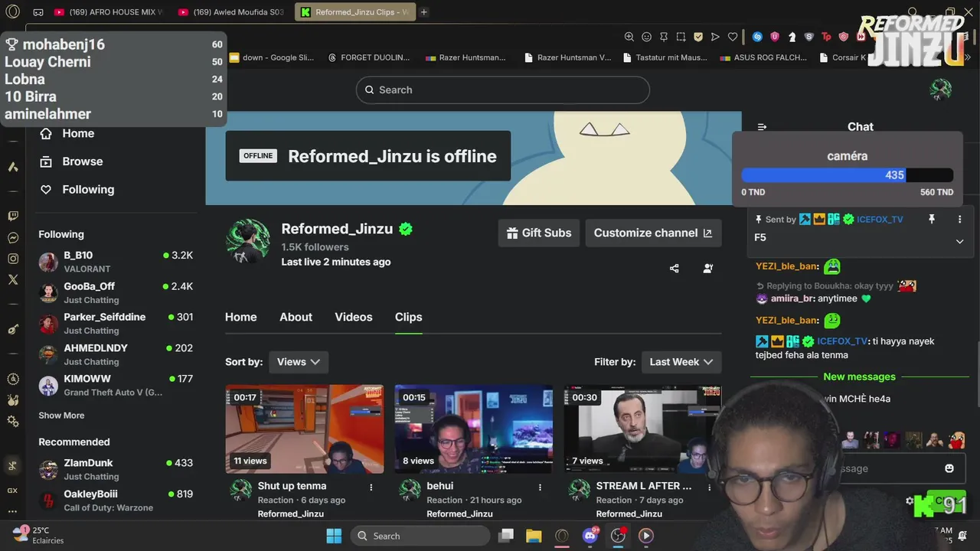Open Discord from the taskbar
Viewport: 980px width, 551px height.
pos(590,536)
